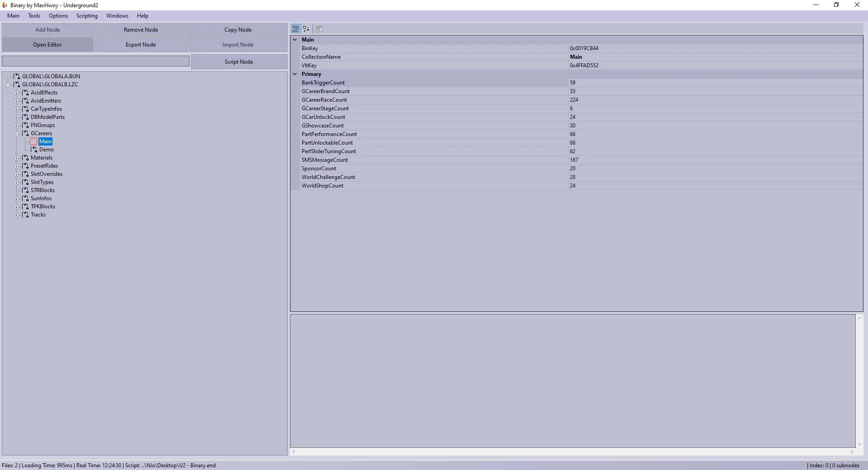Select the GCareerBrandCount property

326,91
